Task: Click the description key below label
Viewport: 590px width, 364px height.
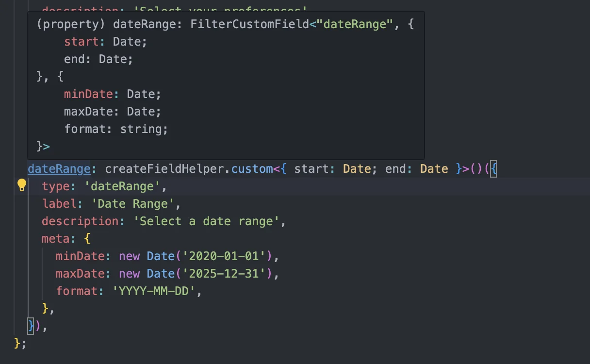Action: pyautogui.click(x=80, y=221)
